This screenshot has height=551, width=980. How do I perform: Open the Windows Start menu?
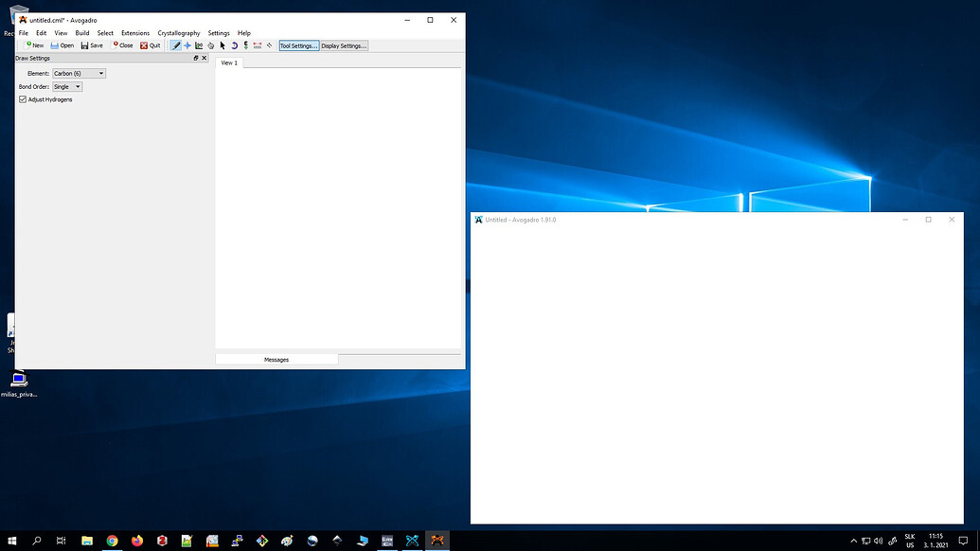[x=12, y=541]
